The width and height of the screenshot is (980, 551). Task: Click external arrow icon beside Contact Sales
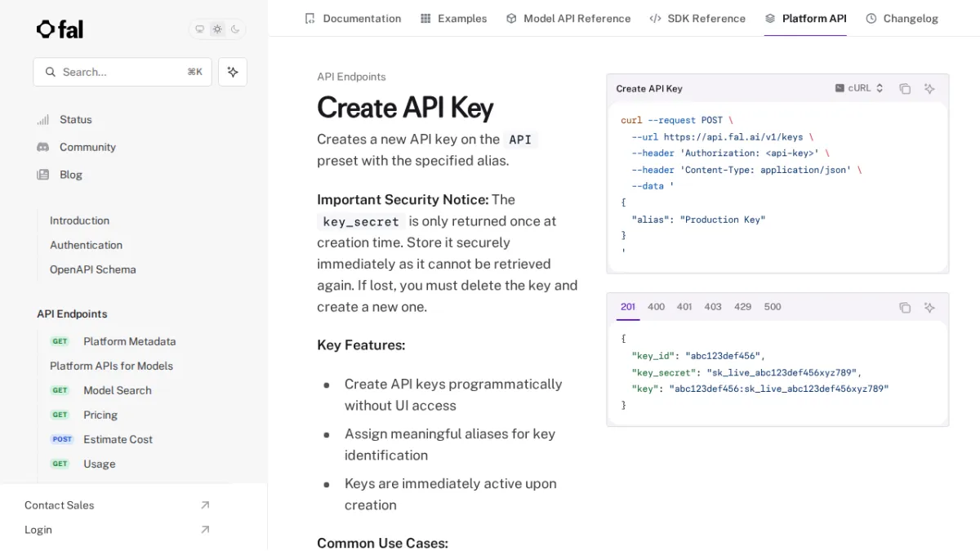[205, 505]
